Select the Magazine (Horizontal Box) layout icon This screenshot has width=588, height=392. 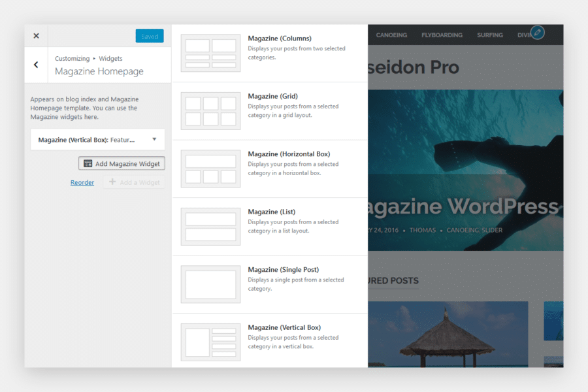(x=210, y=168)
